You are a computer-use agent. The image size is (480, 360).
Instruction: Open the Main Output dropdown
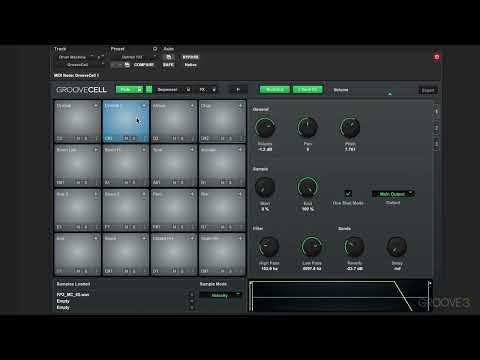(393, 194)
